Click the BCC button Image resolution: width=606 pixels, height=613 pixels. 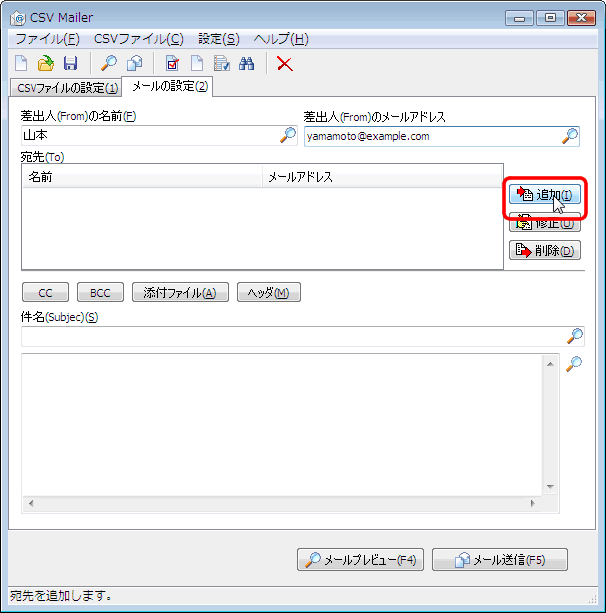100,293
